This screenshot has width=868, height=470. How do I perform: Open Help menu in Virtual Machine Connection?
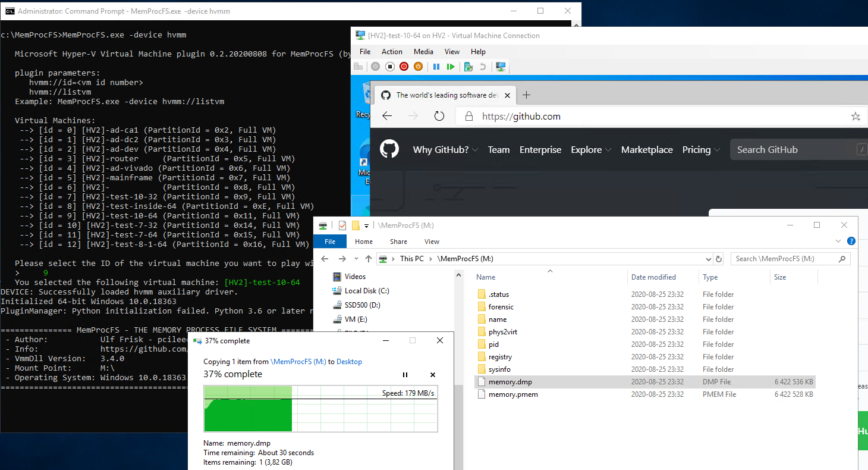tap(478, 52)
